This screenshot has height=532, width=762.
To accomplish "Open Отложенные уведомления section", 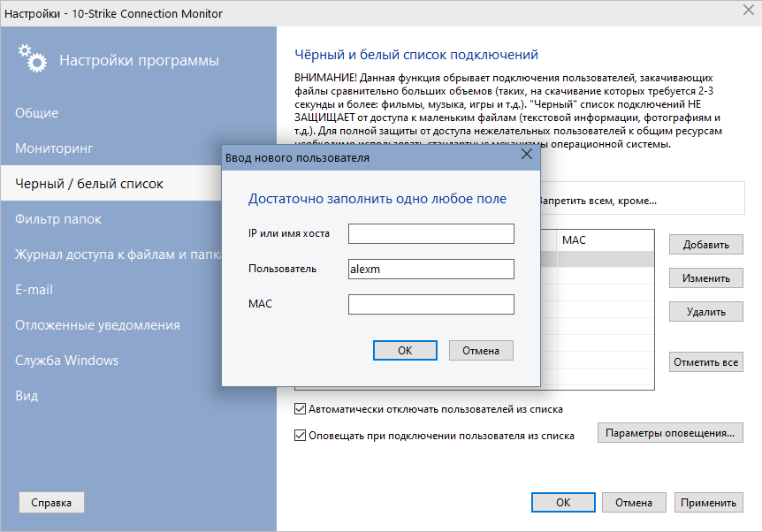I will [x=97, y=325].
